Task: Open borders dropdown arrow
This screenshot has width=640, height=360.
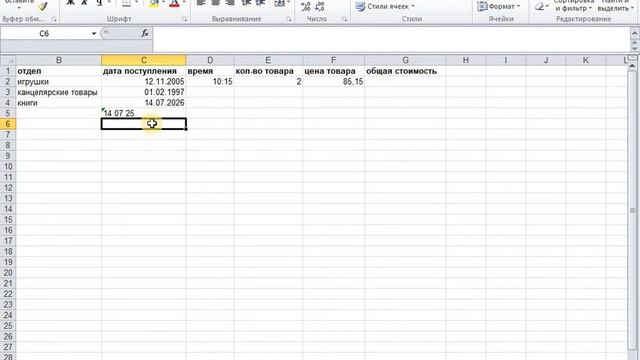Action: 136,3
